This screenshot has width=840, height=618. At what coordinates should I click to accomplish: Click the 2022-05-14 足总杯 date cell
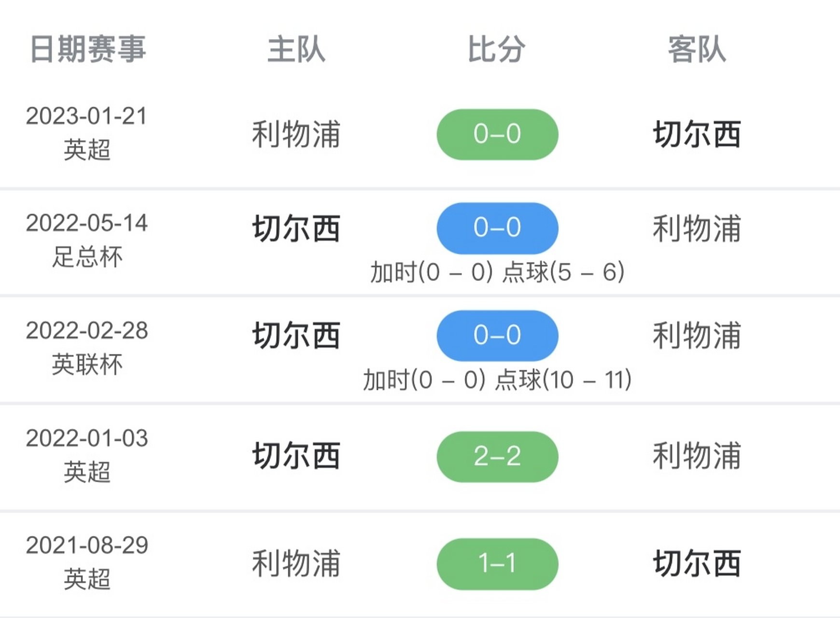click(x=87, y=239)
